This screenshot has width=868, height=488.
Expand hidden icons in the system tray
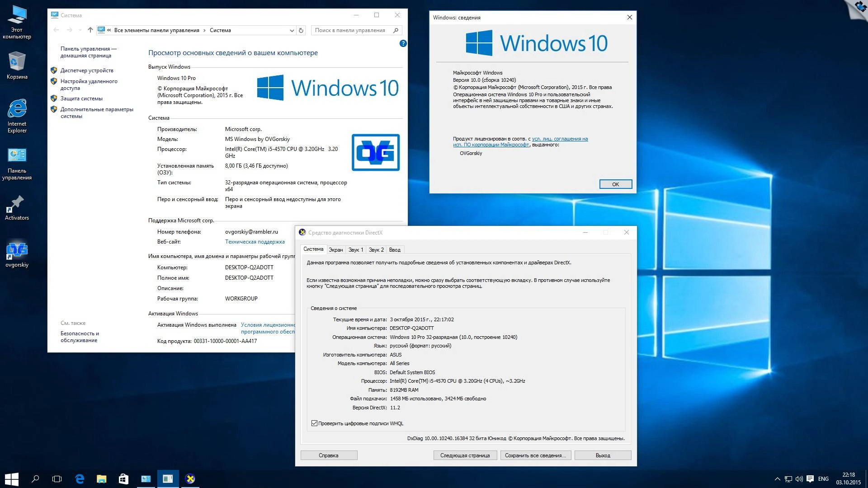tap(777, 479)
